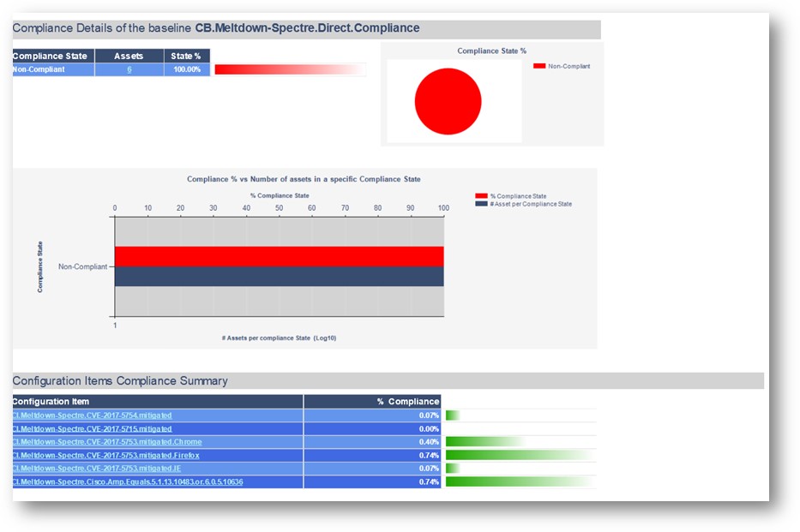Click the green bar for the Chrome row
800x532 pixels.
tap(484, 442)
